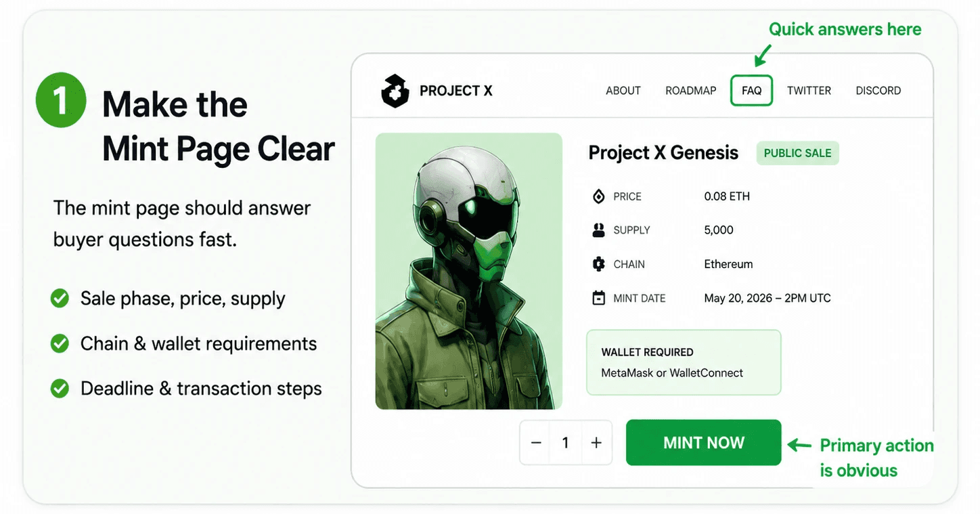Click checkmark beside Deadline & transaction steps
The image size is (980, 514).
[60, 388]
